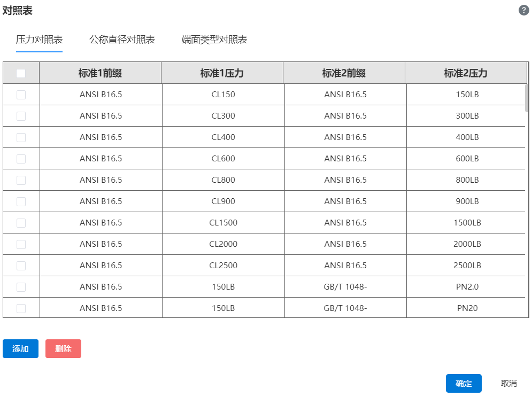Tick the checkbox for PN2.0 row
Image resolution: width=532 pixels, height=397 pixels.
21,287
